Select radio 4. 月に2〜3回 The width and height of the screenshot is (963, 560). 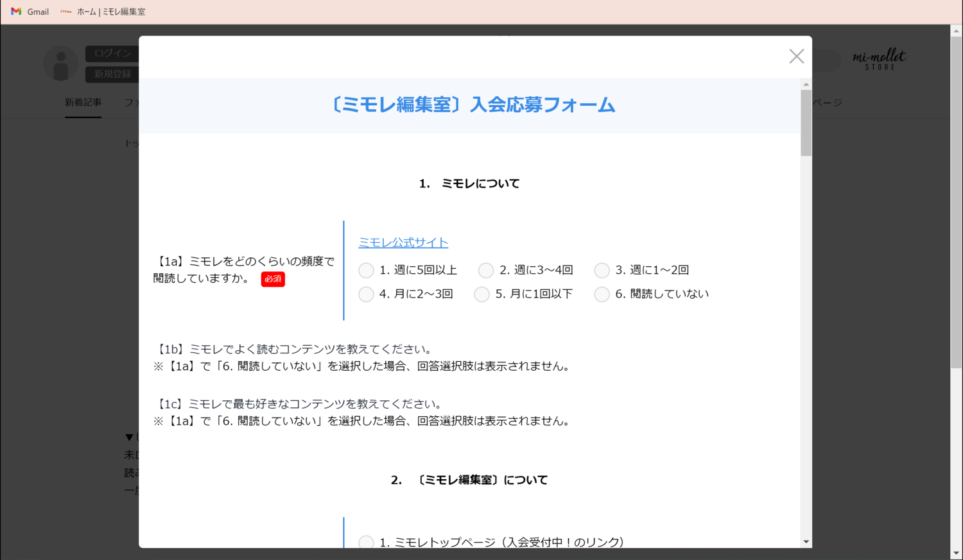tap(366, 294)
